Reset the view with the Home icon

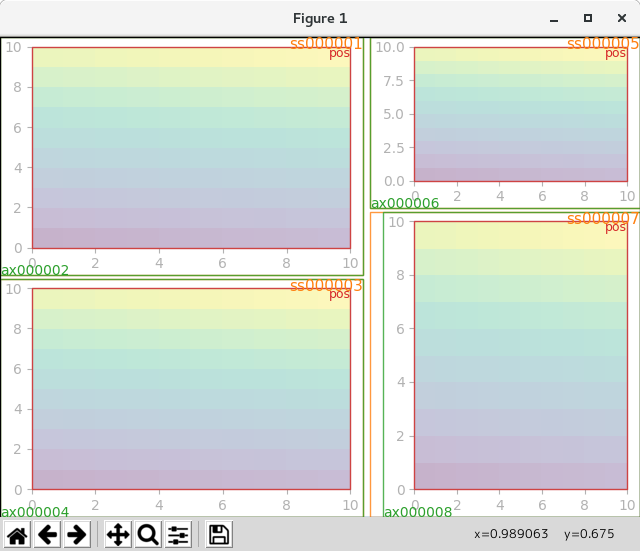pos(17,534)
